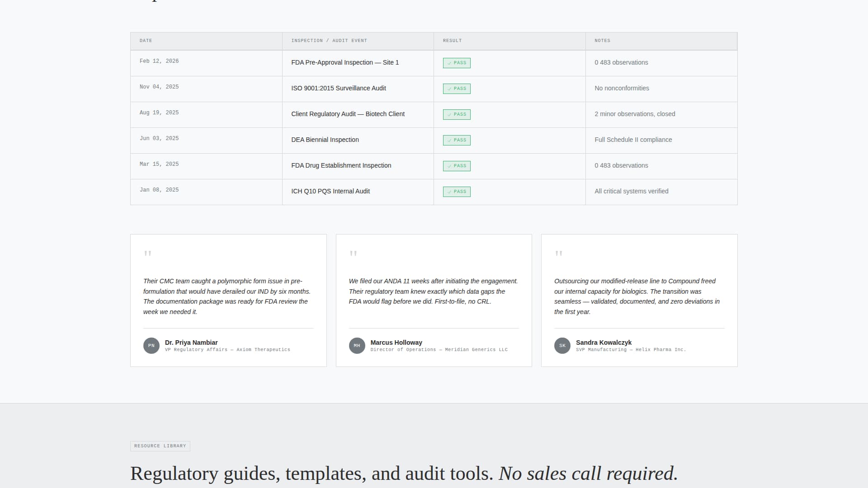Click the INSPECTION / AUDIT EVENT column header
The image size is (868, 488).
click(329, 41)
